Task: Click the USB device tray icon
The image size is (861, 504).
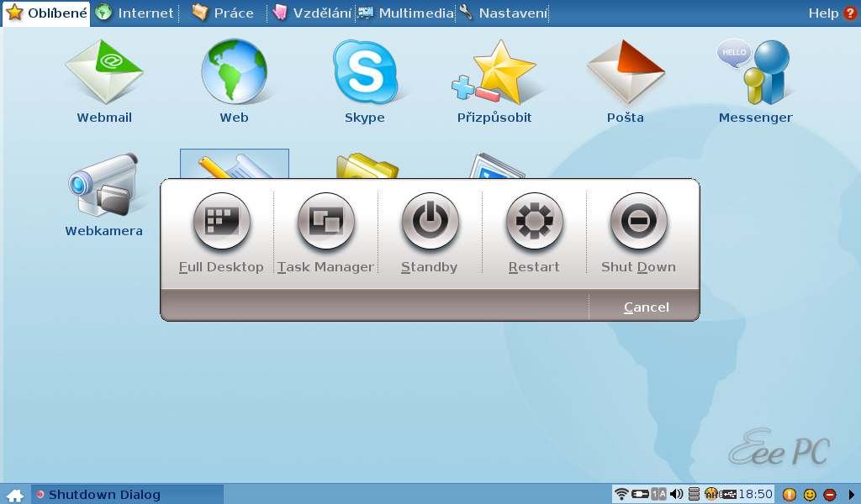Action: (x=728, y=494)
